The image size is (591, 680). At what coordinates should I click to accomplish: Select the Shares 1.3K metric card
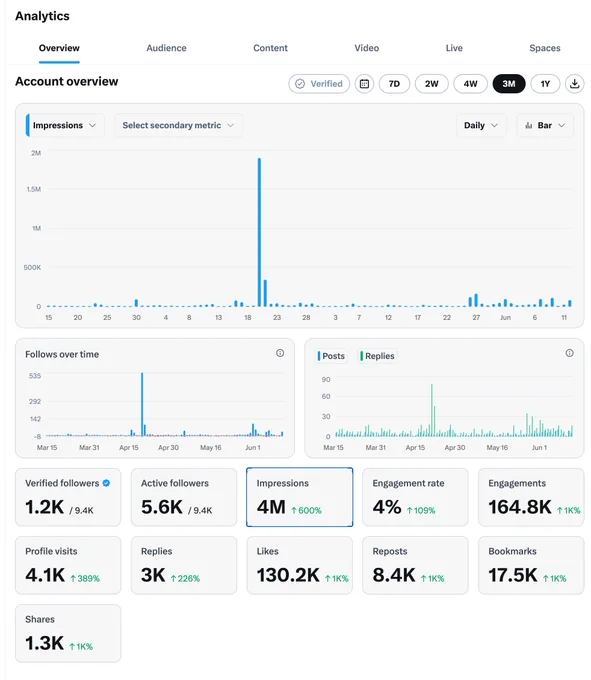click(x=68, y=633)
